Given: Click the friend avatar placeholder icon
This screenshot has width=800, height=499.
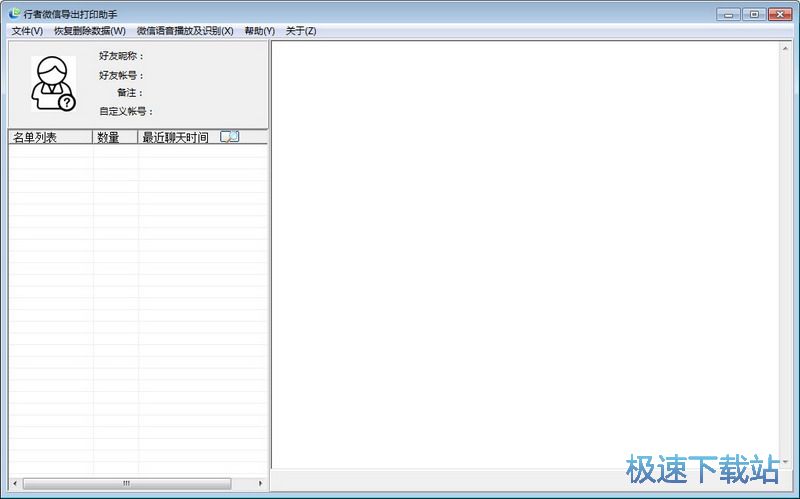Looking at the screenshot, I should tap(52, 83).
